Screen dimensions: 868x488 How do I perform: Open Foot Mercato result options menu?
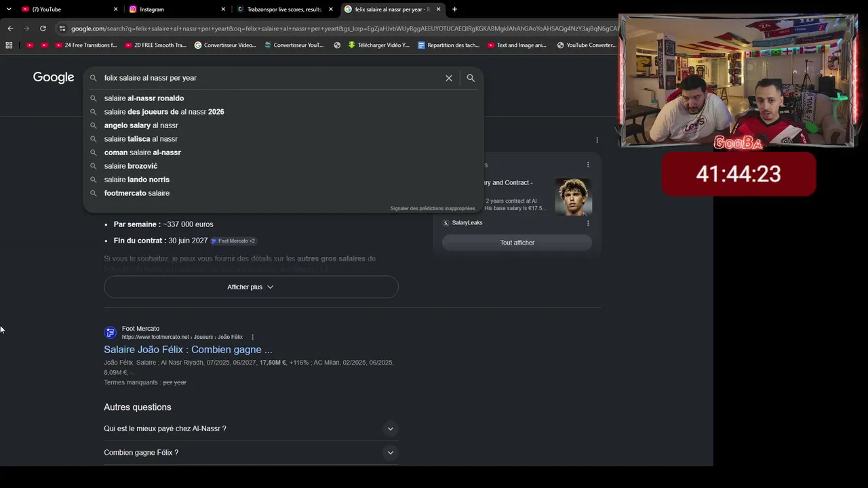point(252,337)
